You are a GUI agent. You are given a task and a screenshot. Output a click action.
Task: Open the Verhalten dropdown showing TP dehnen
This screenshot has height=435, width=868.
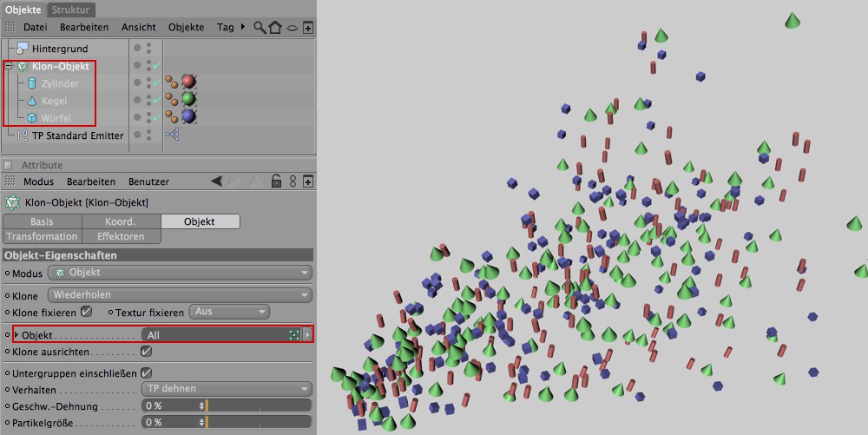pyautogui.click(x=226, y=389)
